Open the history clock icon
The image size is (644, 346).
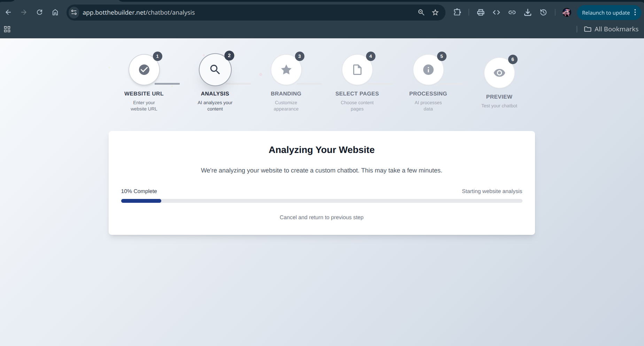click(543, 13)
